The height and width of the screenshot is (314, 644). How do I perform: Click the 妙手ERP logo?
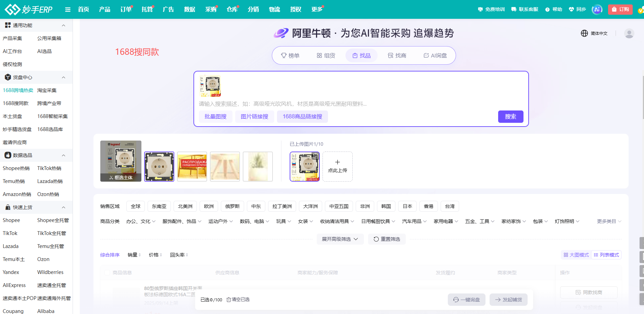tap(29, 9)
